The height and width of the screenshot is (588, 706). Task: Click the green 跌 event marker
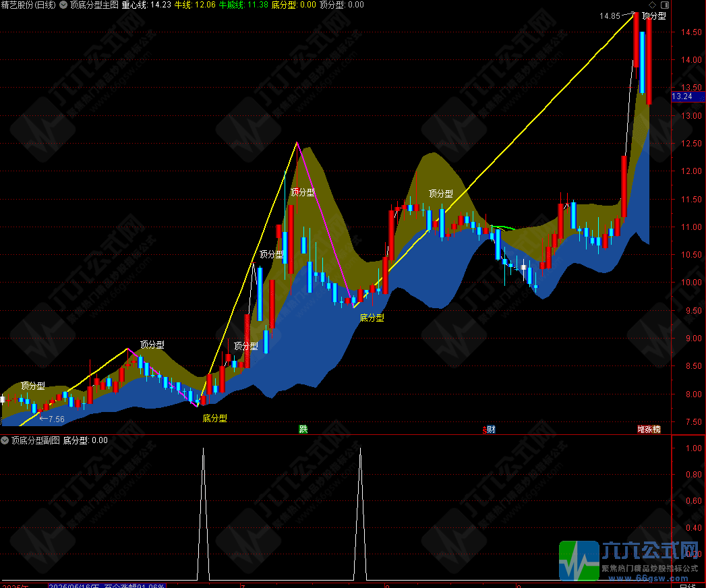pos(303,429)
